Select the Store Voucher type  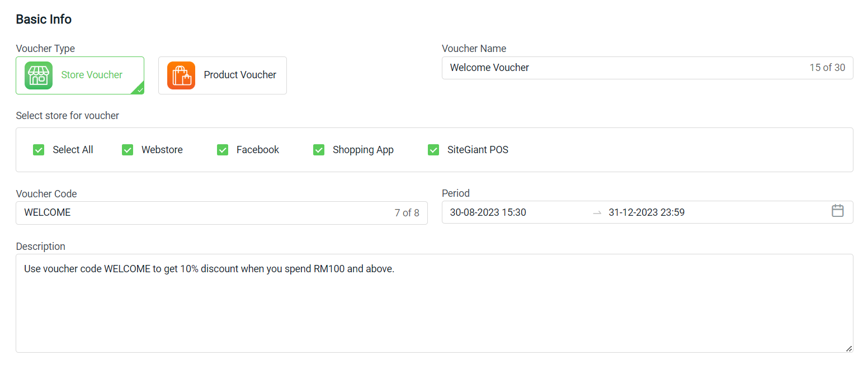point(91,75)
